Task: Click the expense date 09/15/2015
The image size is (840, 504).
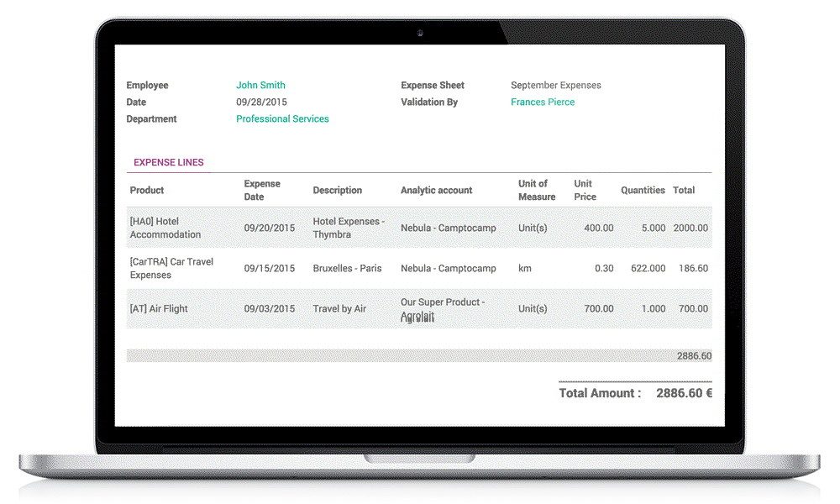Action: [265, 268]
